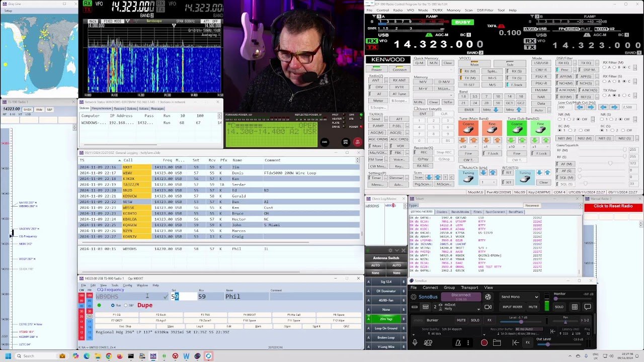Open the Config menu in N1MM entry window

[127, 285]
